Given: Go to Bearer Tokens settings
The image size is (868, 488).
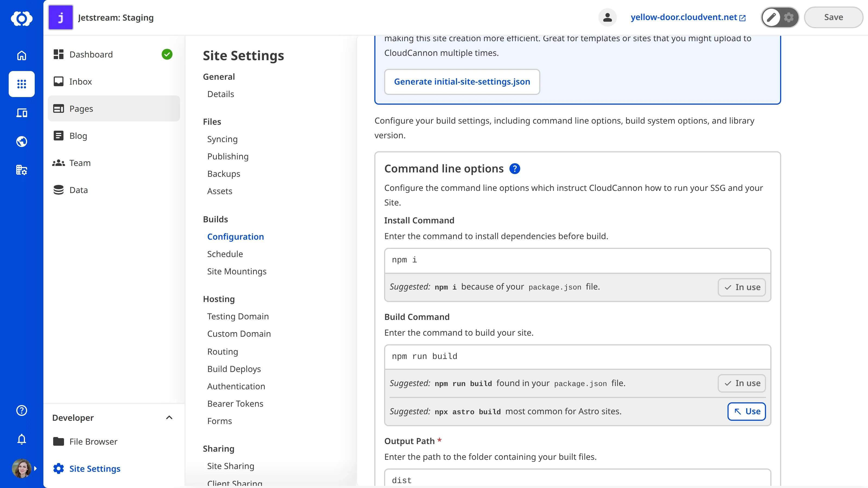Looking at the screenshot, I should [x=235, y=403].
